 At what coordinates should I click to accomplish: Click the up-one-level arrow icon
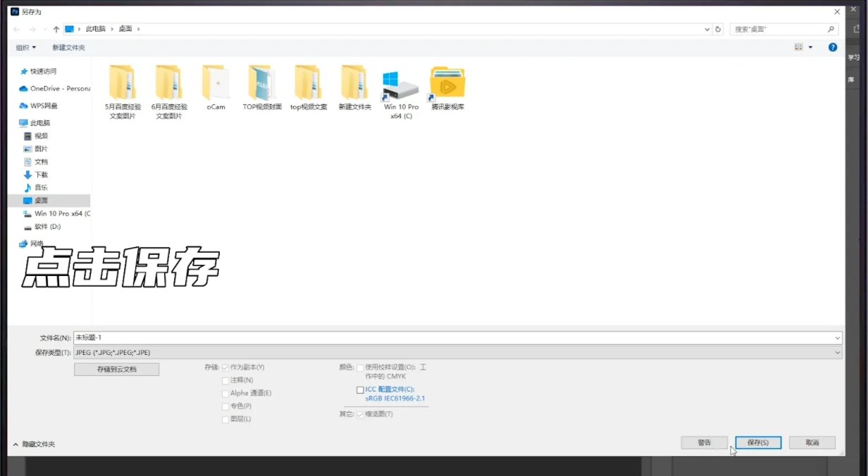[56, 29]
